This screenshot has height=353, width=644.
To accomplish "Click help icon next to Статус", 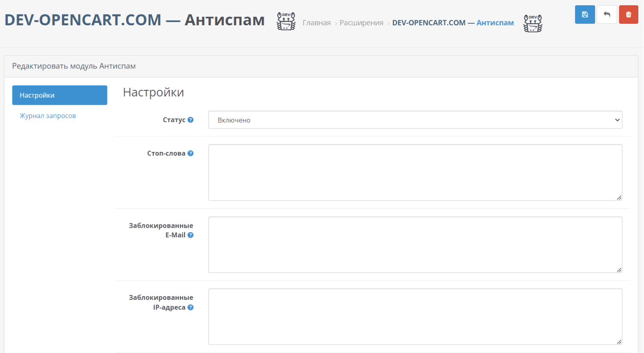I will pos(191,120).
